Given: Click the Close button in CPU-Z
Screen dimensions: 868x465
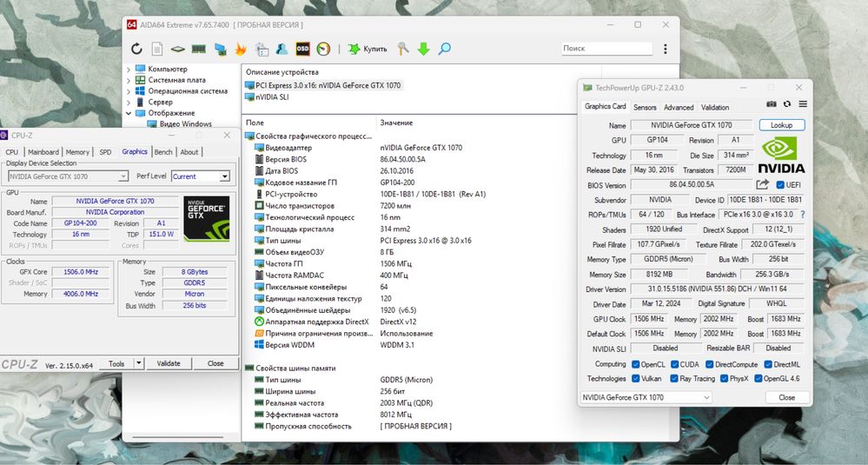Looking at the screenshot, I should pos(215,363).
